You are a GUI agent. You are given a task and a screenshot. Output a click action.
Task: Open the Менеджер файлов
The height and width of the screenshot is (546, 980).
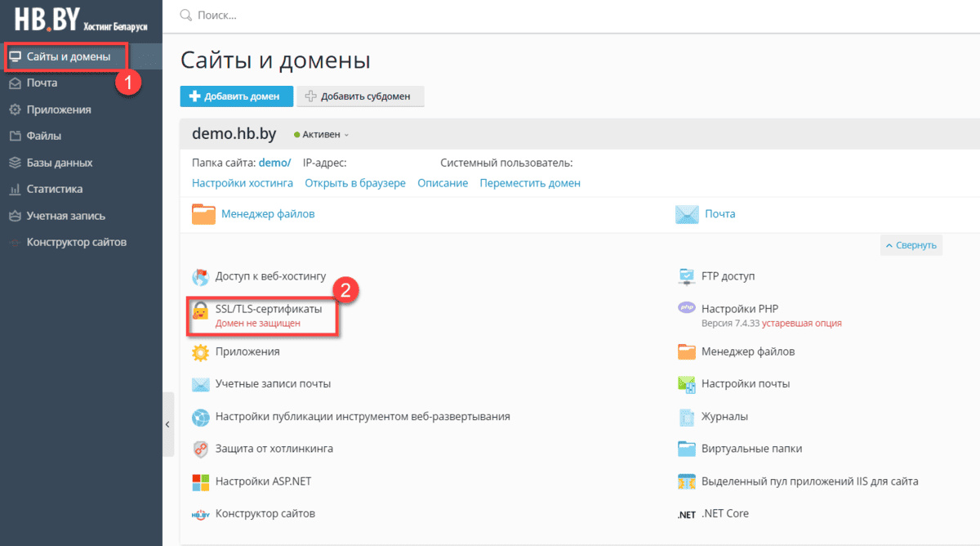tap(266, 213)
